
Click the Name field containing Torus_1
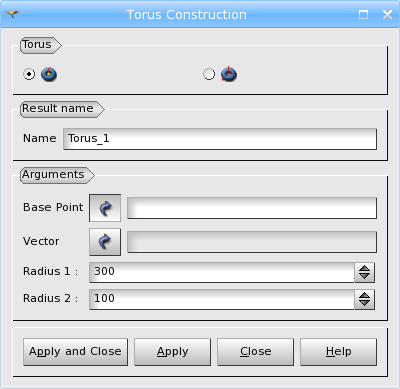click(220, 139)
